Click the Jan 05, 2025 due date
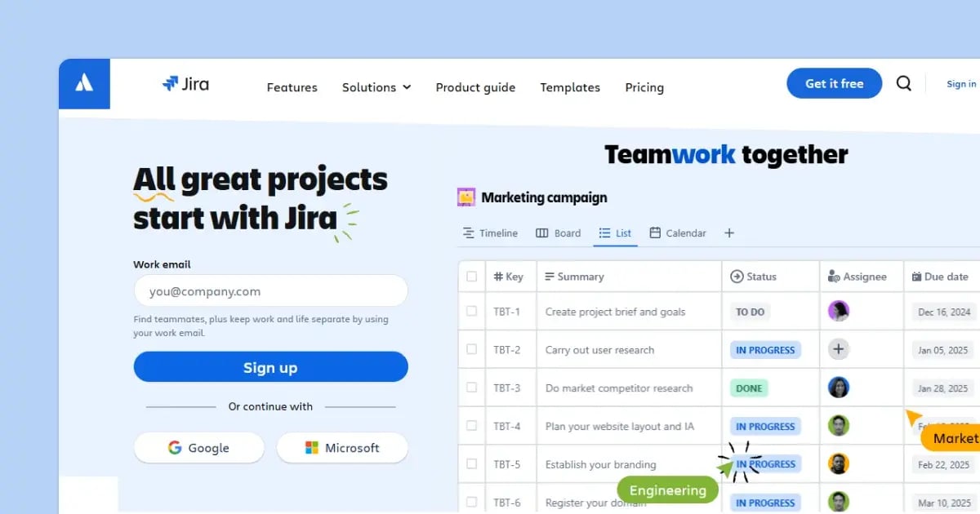Screen dimensions: 980x514 (x=943, y=350)
